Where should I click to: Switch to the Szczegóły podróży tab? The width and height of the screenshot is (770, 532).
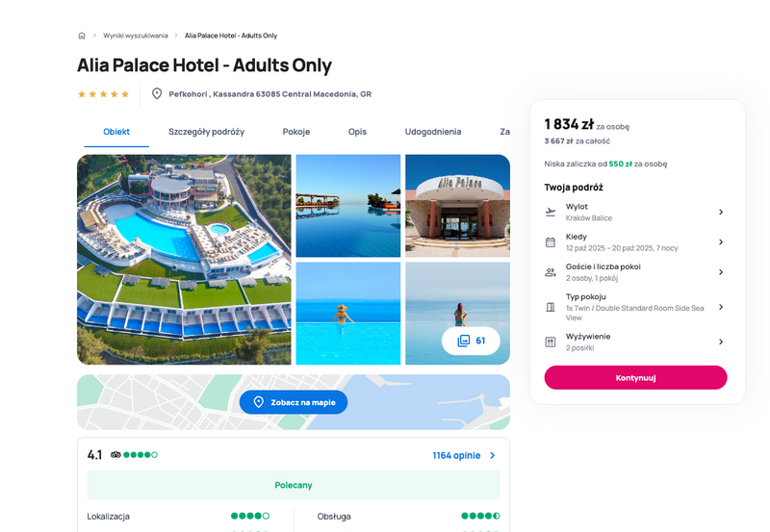(x=206, y=132)
